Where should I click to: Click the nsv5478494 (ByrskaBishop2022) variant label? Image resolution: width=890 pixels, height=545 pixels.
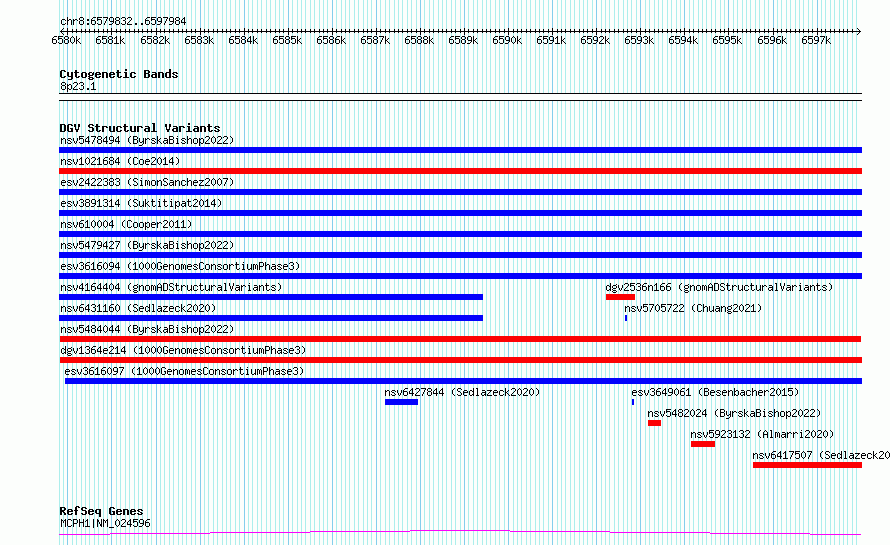point(147,140)
